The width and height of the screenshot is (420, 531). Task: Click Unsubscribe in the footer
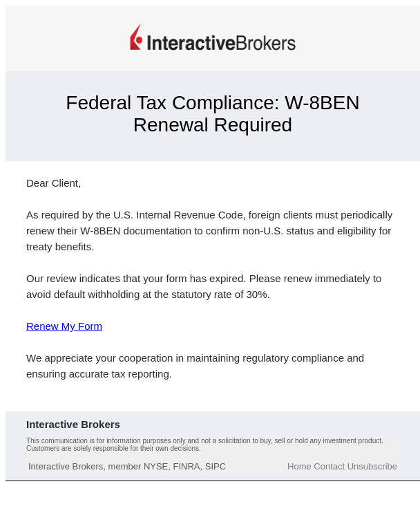click(x=372, y=467)
